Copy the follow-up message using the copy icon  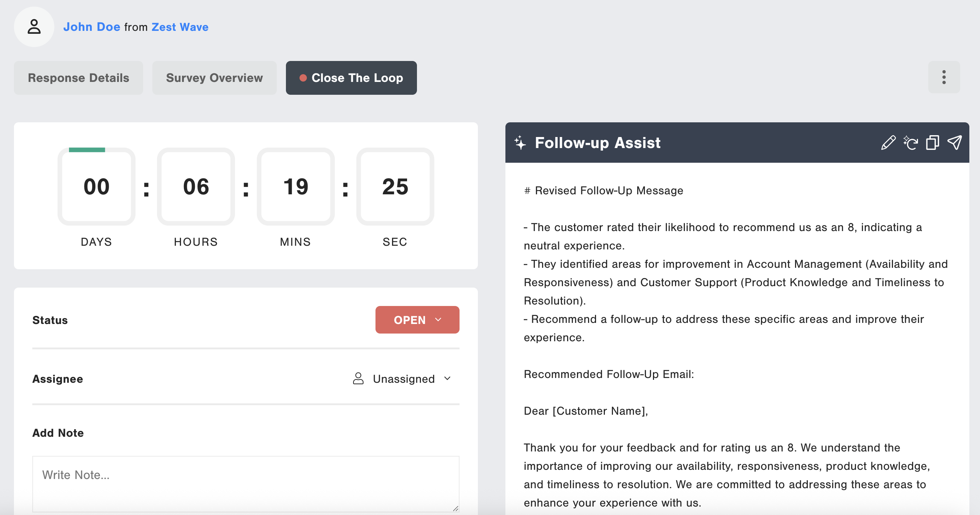pos(932,143)
